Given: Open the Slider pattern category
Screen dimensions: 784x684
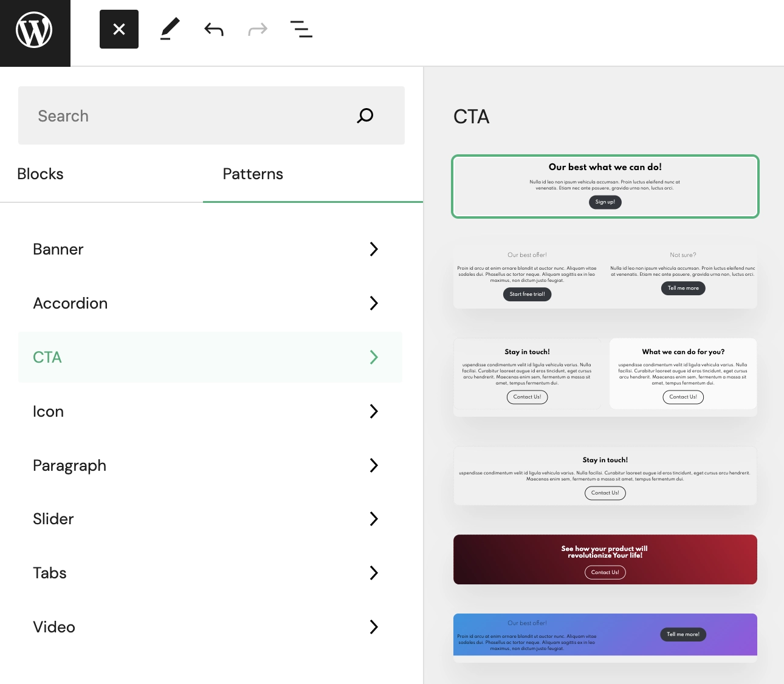Looking at the screenshot, I should coord(210,519).
